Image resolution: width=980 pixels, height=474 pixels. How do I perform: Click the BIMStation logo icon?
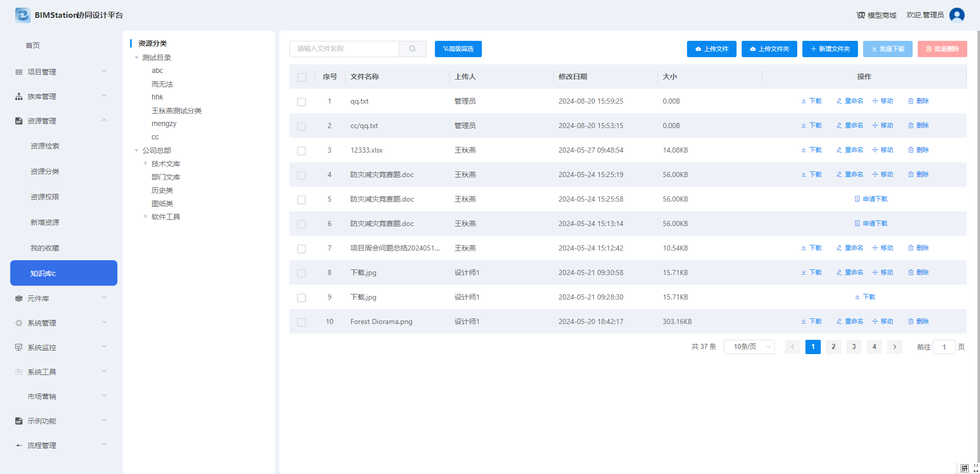[x=23, y=15]
